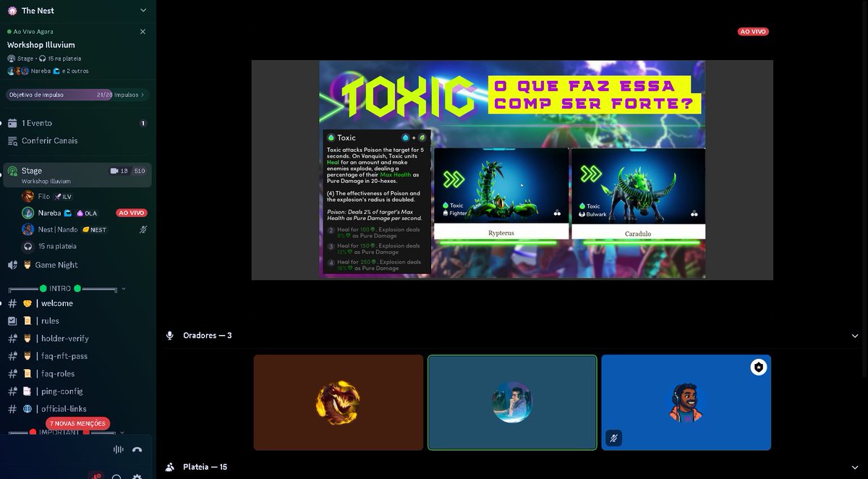
Task: Click the headphones icon beside 15 na plateia
Action: [x=27, y=246]
